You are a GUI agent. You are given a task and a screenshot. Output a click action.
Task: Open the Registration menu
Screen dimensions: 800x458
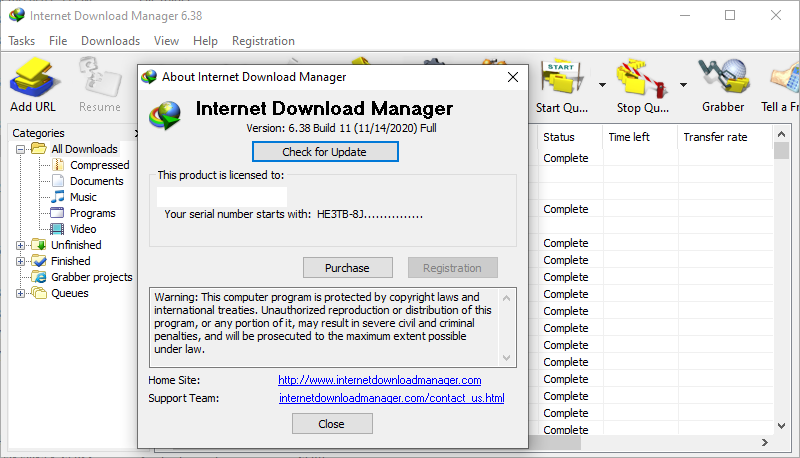(x=263, y=41)
